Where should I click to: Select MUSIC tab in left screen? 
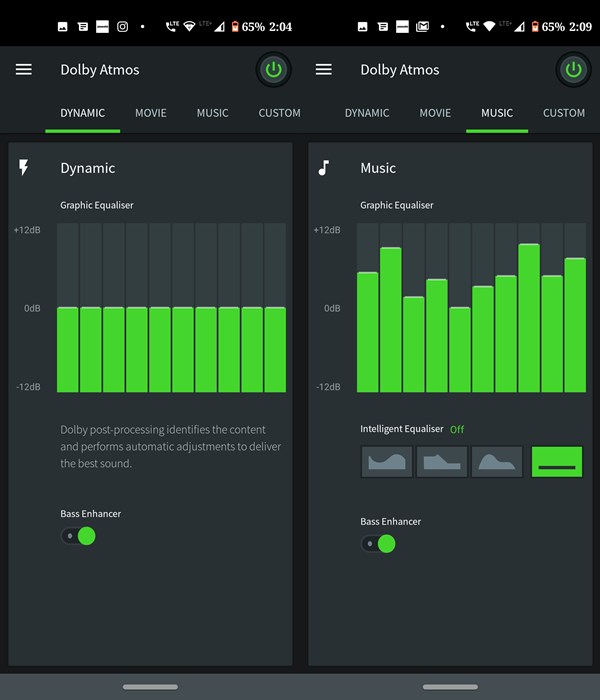pos(212,113)
